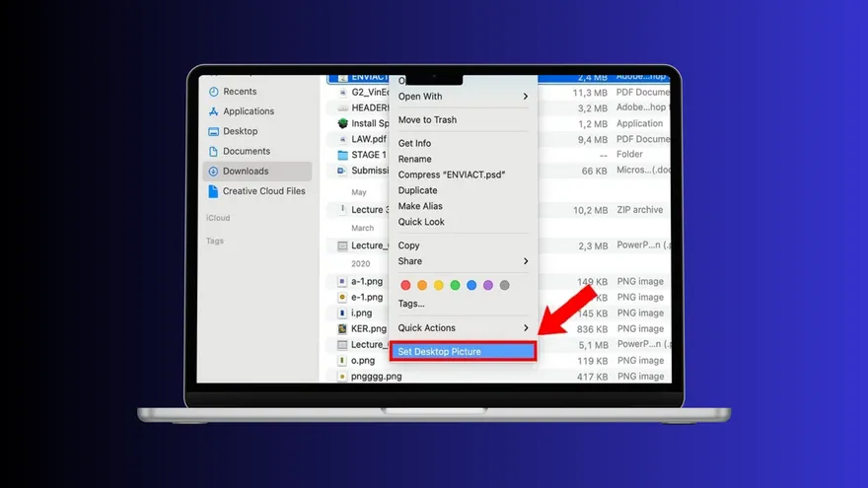Expand the Open With submenu arrow

coord(526,97)
